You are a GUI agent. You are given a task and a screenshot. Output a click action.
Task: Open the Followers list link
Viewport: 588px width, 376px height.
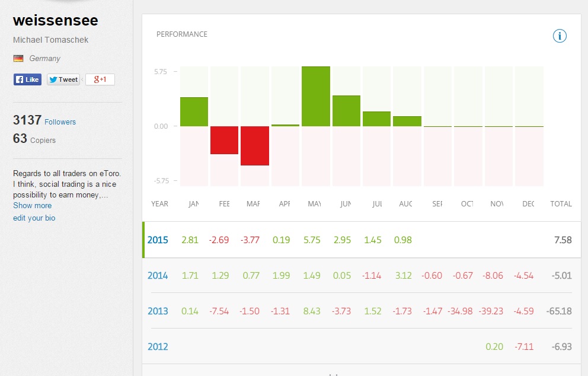click(60, 122)
